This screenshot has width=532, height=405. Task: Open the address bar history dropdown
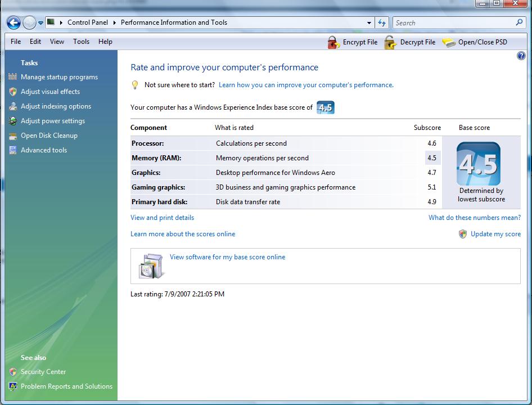pos(369,23)
